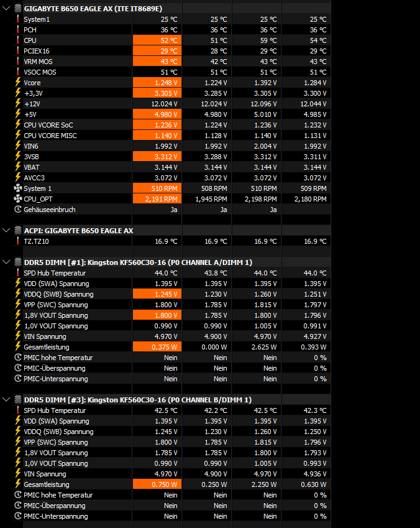Click highlighted Vcore value 1.248 V
Screen dimensions: 420x528
click(x=157, y=83)
